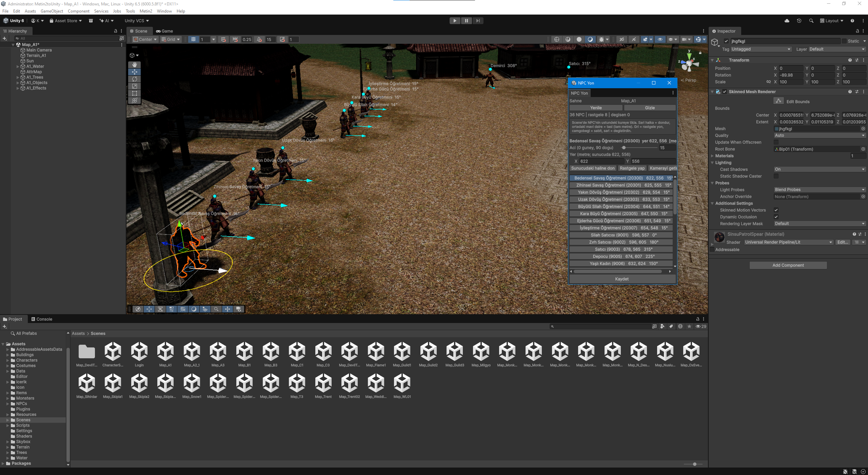Expand A1_Water in Hierarchy
The height and width of the screenshot is (475, 868).
18,66
